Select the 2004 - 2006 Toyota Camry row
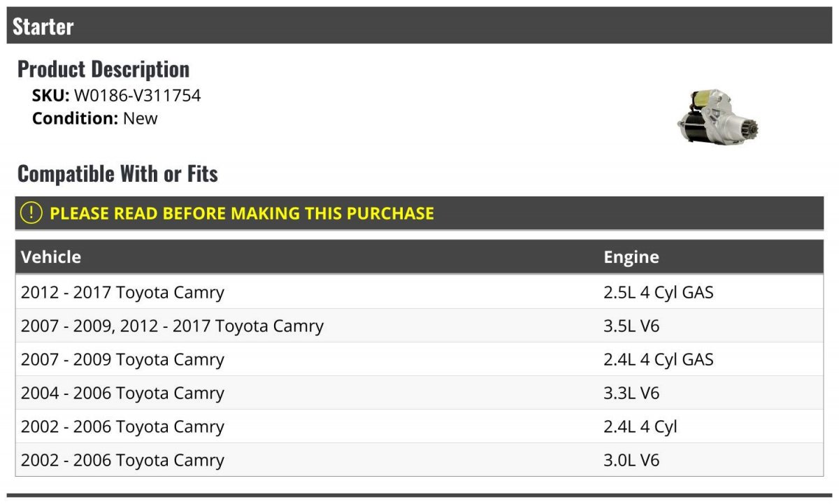 419,393
